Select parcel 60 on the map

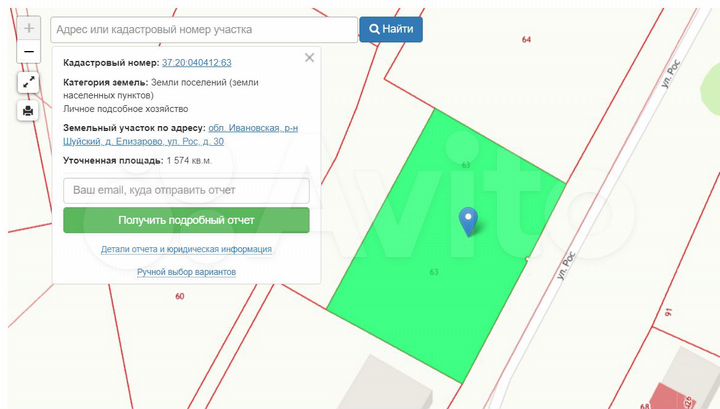point(180,296)
